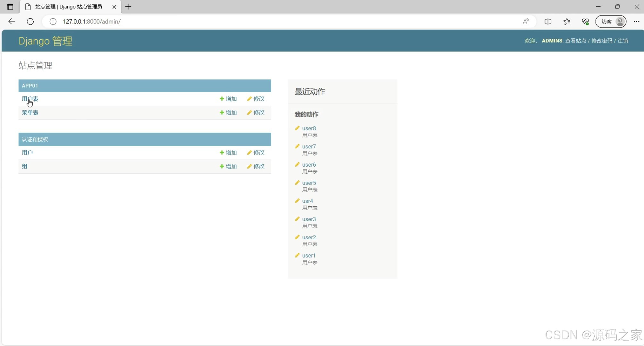Open the APP01 section header link

30,86
